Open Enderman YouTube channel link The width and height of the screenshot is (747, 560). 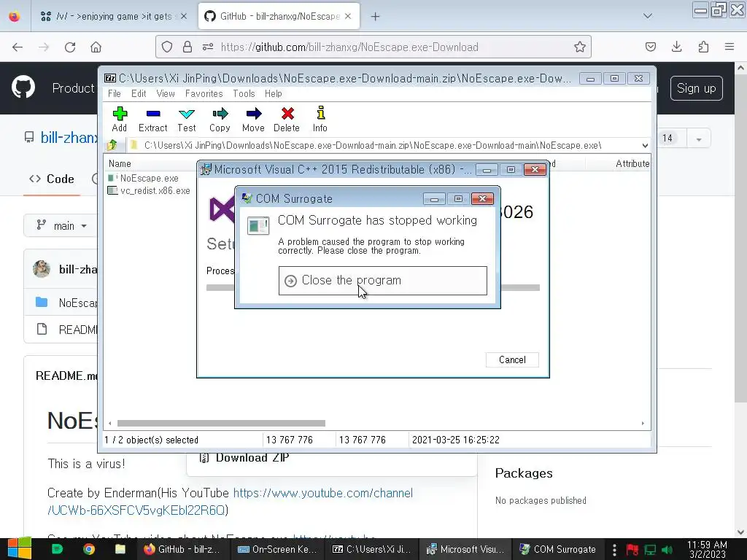coord(230,502)
